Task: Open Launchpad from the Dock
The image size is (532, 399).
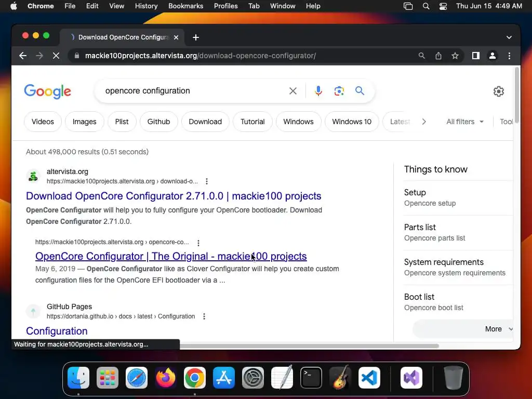Action: click(108, 378)
